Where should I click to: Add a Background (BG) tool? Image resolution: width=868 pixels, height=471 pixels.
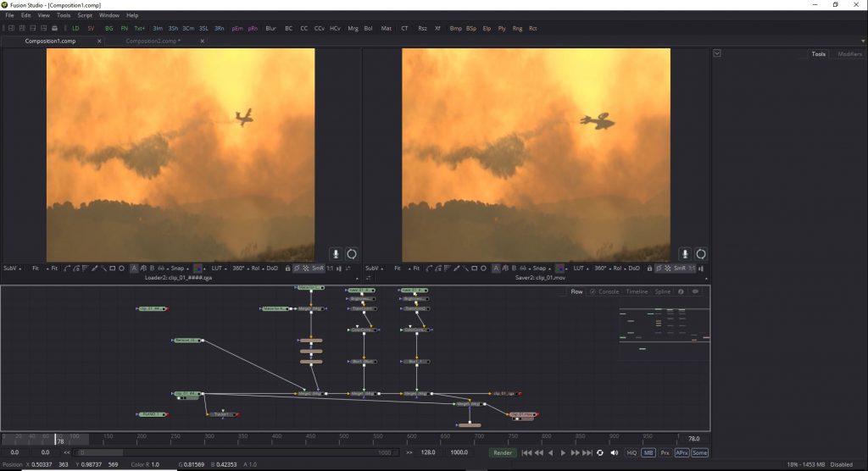109,28
